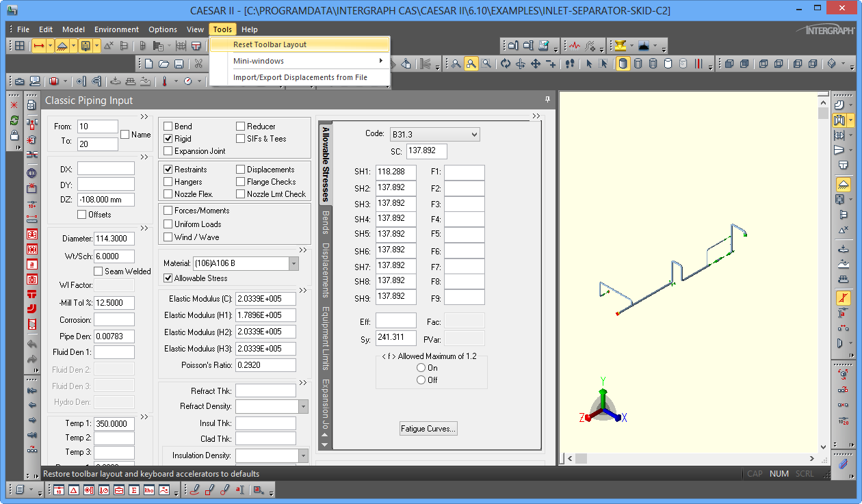Choose Reset Toolbar Layout from Tools menu
The height and width of the screenshot is (504, 862).
[300, 44]
